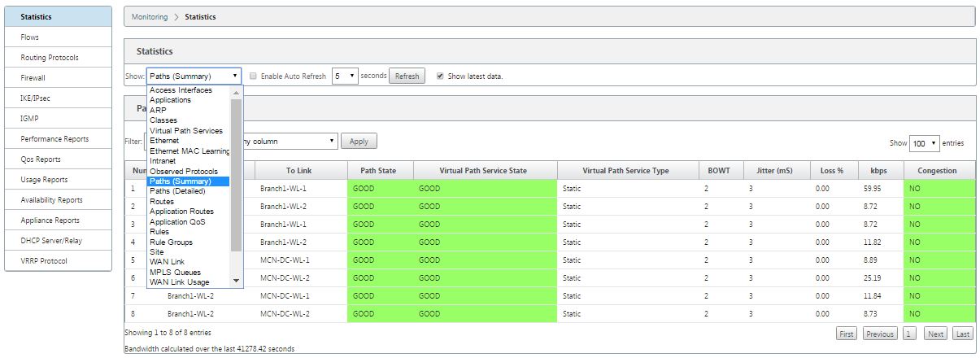
Task: Go to Usage Reports
Action: tap(58, 180)
